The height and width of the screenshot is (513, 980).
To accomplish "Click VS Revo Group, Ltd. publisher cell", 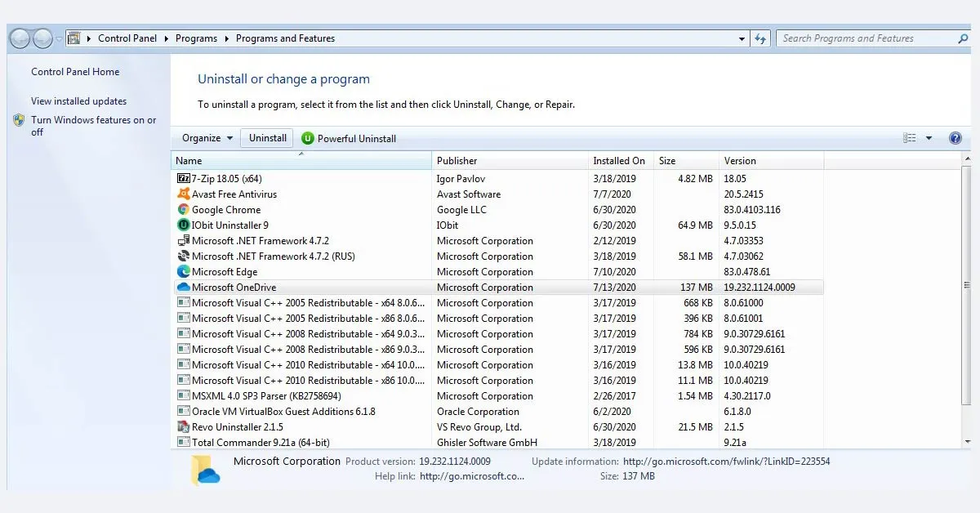I will (479, 426).
